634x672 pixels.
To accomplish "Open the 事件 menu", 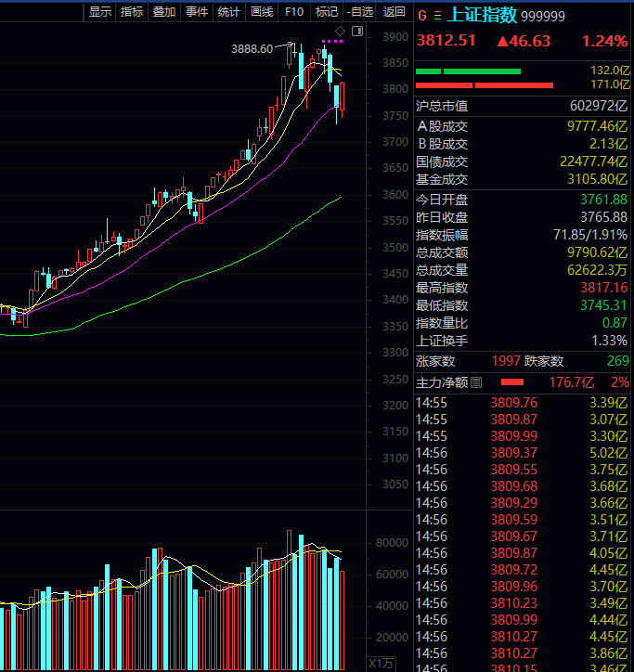I will coord(197,12).
